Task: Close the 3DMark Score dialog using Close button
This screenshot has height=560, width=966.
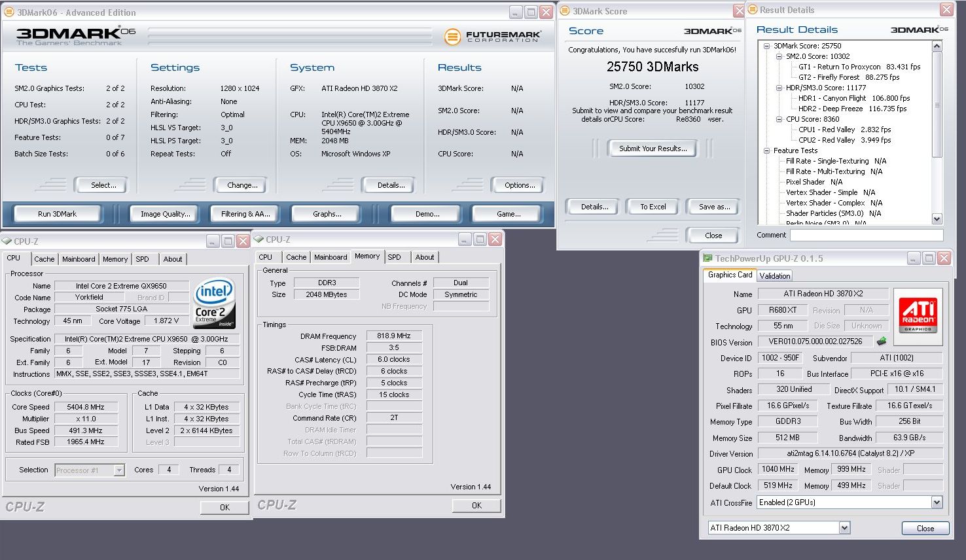Action: click(713, 236)
